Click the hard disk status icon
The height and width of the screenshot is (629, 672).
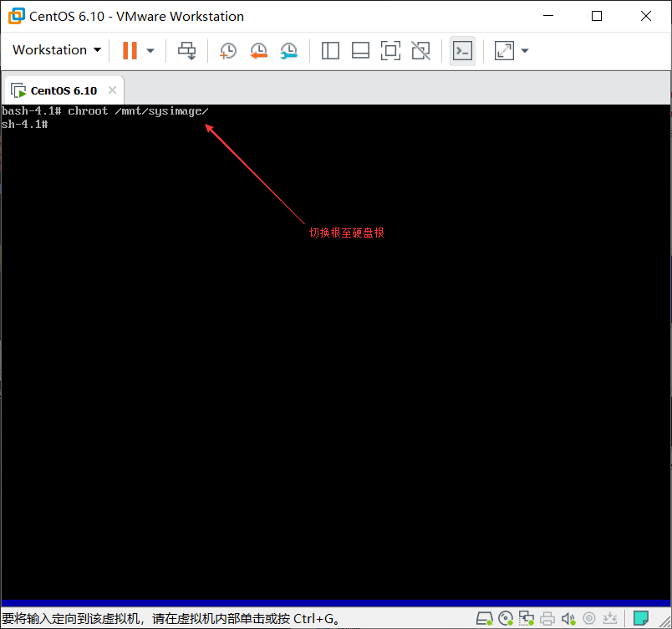(x=484, y=618)
